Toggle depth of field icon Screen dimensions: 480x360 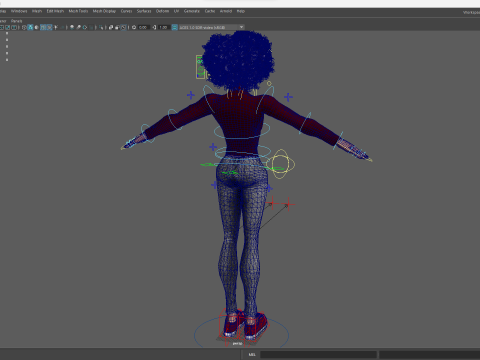[x=91, y=27]
